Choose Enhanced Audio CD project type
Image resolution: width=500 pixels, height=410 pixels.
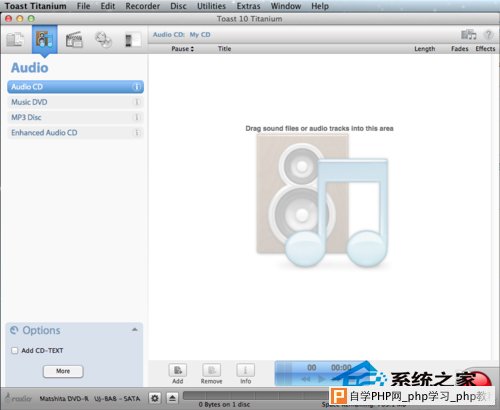[x=76, y=133]
